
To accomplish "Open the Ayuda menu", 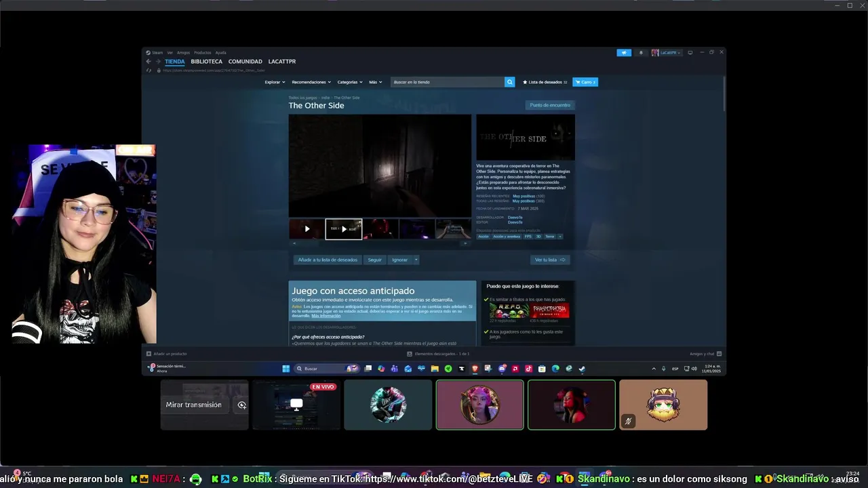I will (x=220, y=52).
